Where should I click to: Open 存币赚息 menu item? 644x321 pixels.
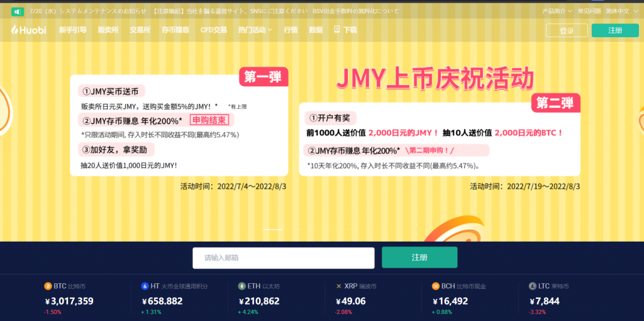(x=175, y=30)
